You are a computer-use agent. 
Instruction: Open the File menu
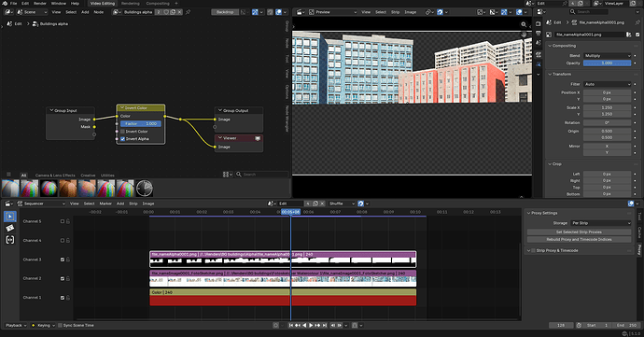14,4
